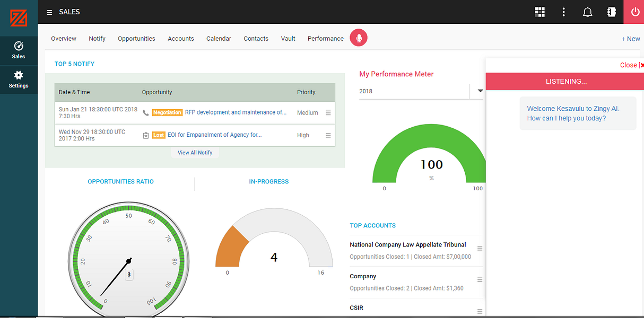Open menu for Company account
This screenshot has height=318, width=644.
point(480,280)
